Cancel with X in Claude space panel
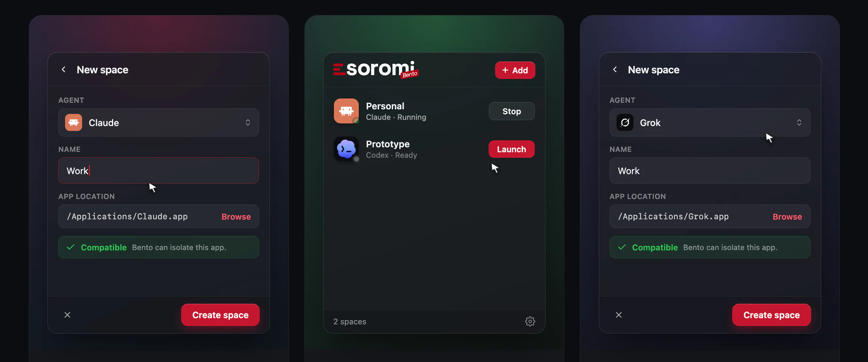 (67, 315)
